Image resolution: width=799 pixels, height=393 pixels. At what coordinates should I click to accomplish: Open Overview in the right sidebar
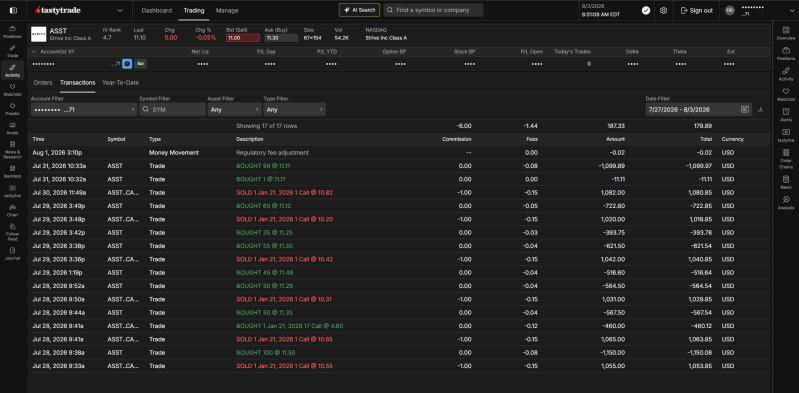786,34
